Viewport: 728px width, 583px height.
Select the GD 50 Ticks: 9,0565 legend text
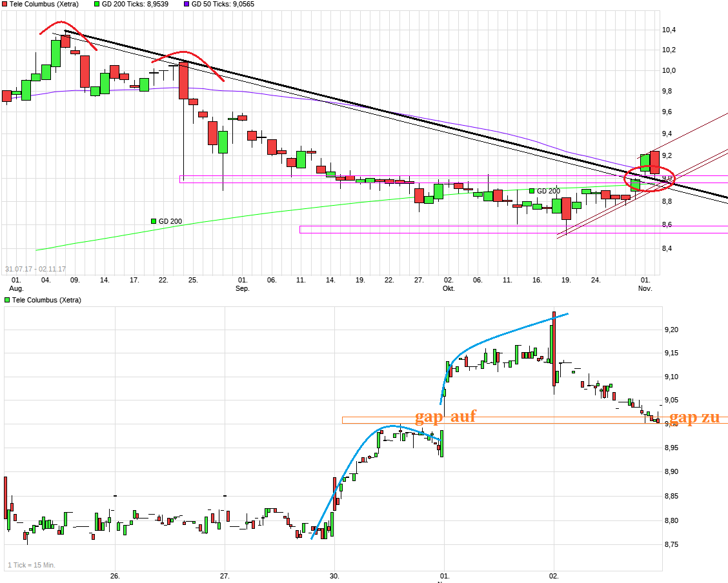[223, 4]
